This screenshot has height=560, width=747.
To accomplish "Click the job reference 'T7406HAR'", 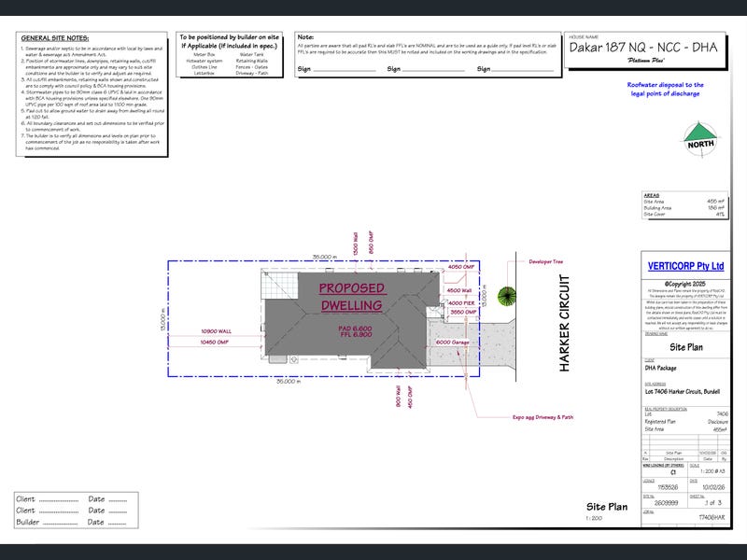I will 712,518.
